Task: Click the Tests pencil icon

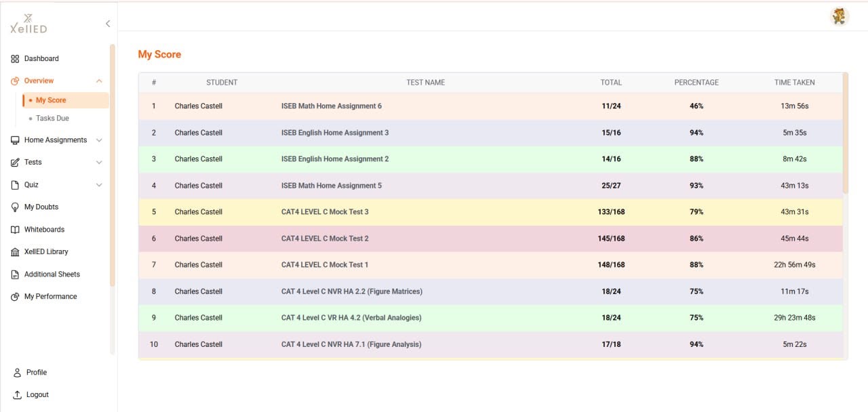Action: (15, 163)
